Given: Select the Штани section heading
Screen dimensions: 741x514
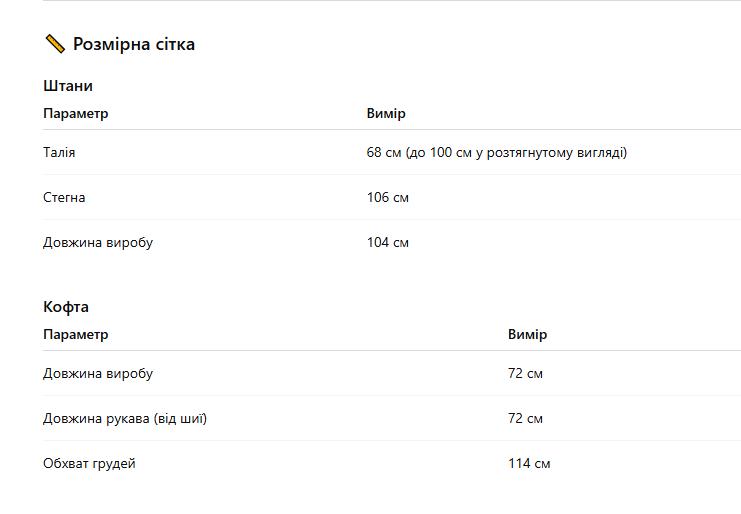Looking at the screenshot, I should pyautogui.click(x=68, y=86).
